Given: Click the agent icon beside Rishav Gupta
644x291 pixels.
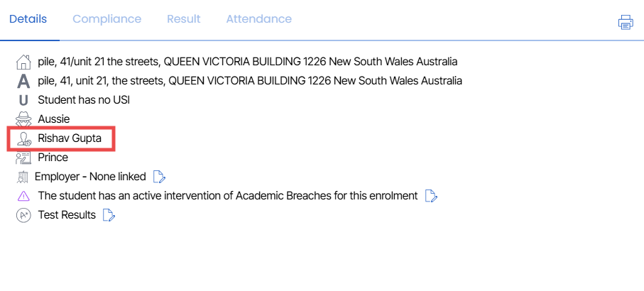Looking at the screenshot, I should point(23,138).
